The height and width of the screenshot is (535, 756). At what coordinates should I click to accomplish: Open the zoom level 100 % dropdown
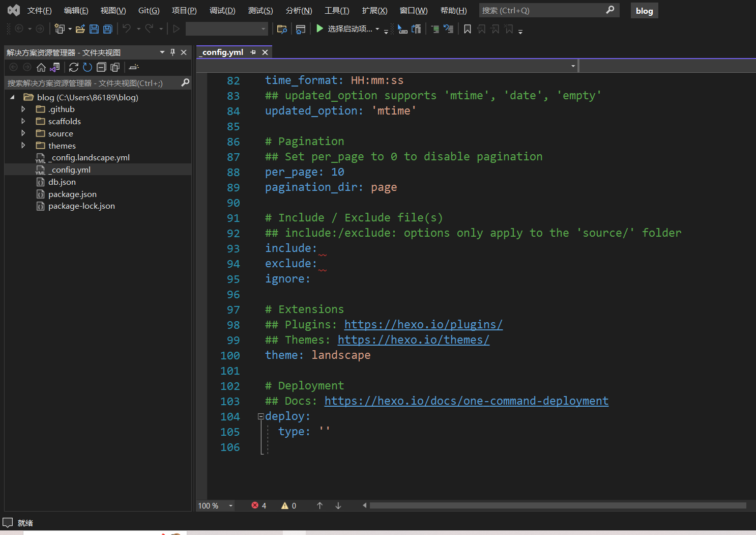pos(230,505)
